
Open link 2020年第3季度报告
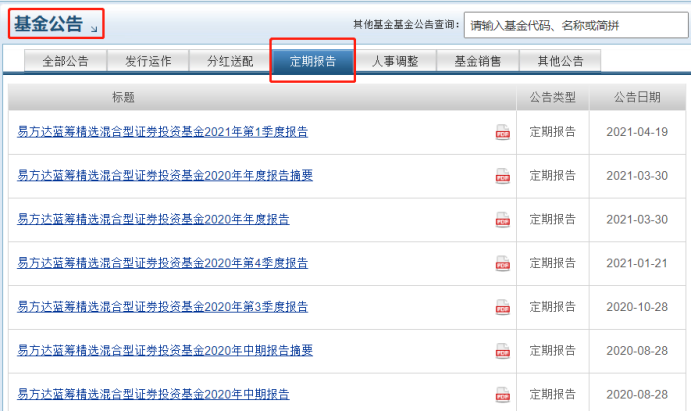pyautogui.click(x=162, y=307)
